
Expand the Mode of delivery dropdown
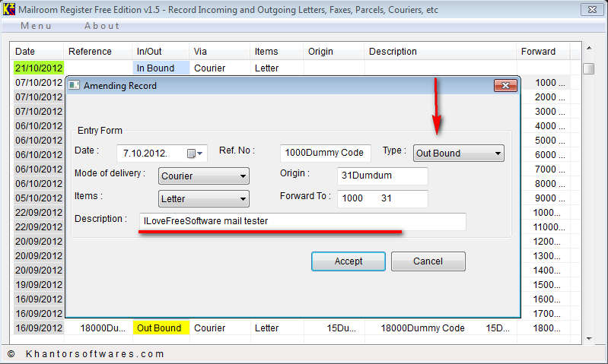tap(204, 176)
